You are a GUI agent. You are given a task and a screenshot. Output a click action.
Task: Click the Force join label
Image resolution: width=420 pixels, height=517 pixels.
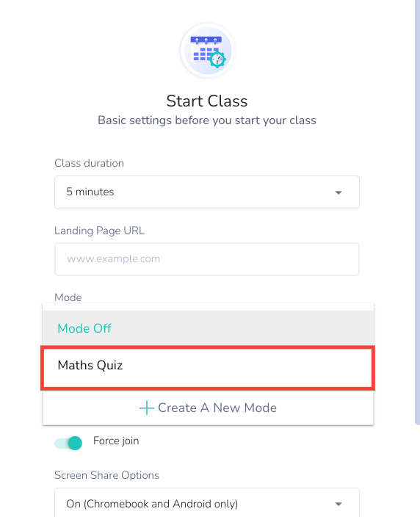[116, 441]
